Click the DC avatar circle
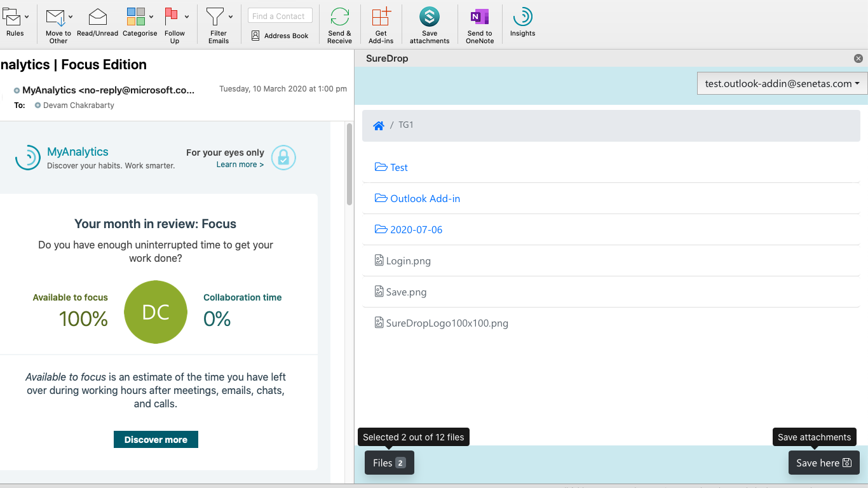Image resolution: width=868 pixels, height=488 pixels. pos(156,312)
